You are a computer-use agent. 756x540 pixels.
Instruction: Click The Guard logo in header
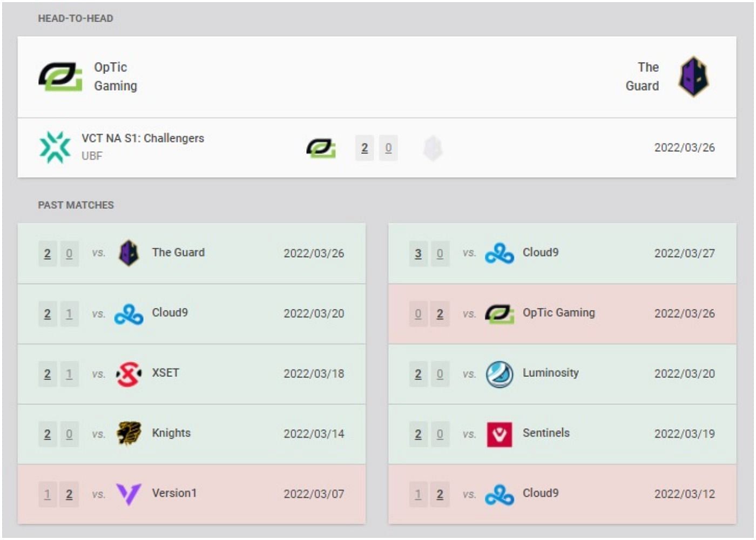click(694, 77)
